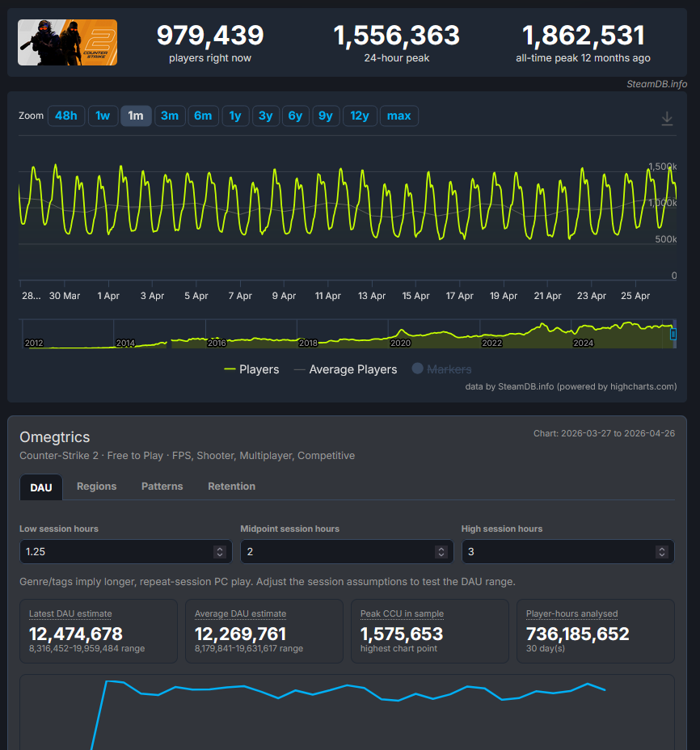Select the 12y zoom range
Image resolution: width=700 pixels, height=750 pixels.
360,116
